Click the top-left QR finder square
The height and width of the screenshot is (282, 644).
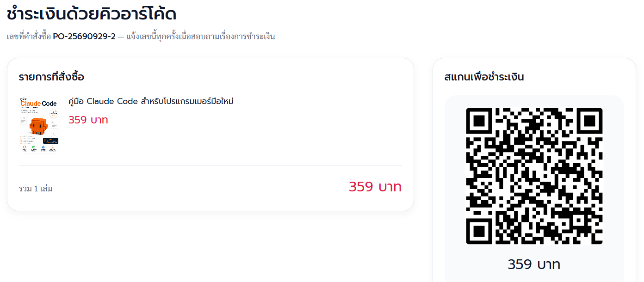[479, 121]
